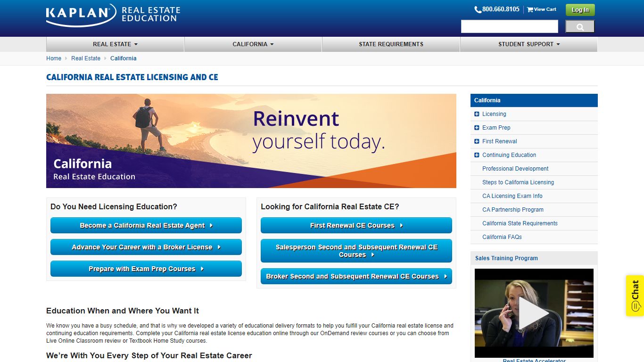Expand the Licensing plus icon in sidebar
This screenshot has width=644, height=362.
(x=477, y=114)
